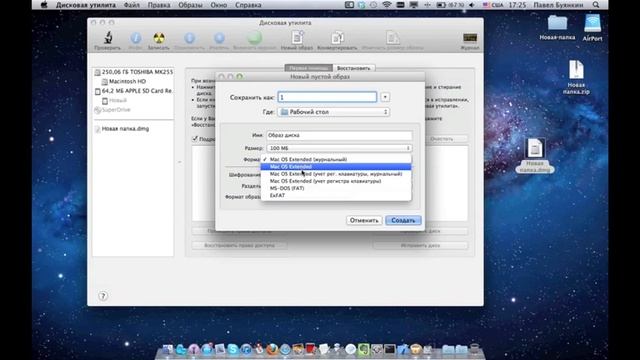Open Skype from the Dock
Screen dimensions: 640x360
(x=233, y=349)
